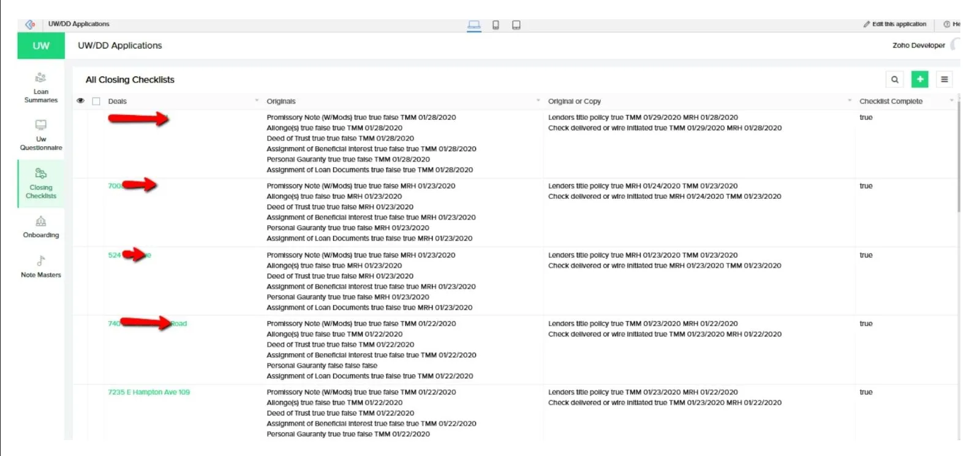Click 'Deed of Trust true true false TMM 01/28/2020'
This screenshot has width=980, height=456.
(341, 138)
